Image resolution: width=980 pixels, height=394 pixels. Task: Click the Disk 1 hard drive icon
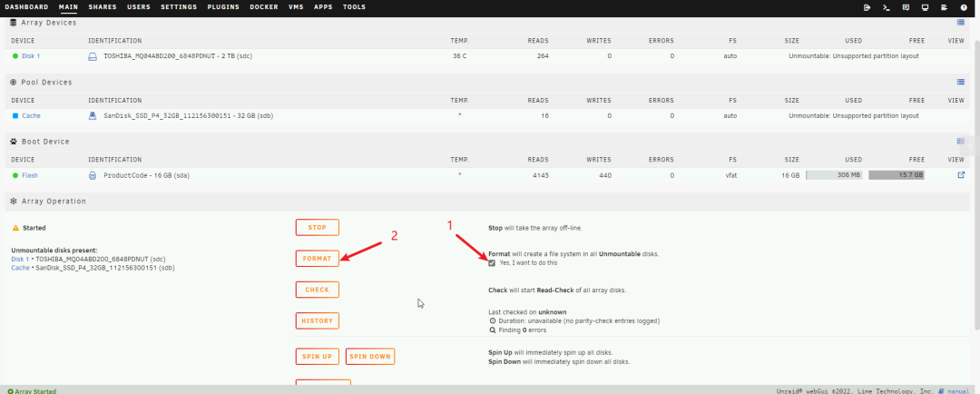92,56
